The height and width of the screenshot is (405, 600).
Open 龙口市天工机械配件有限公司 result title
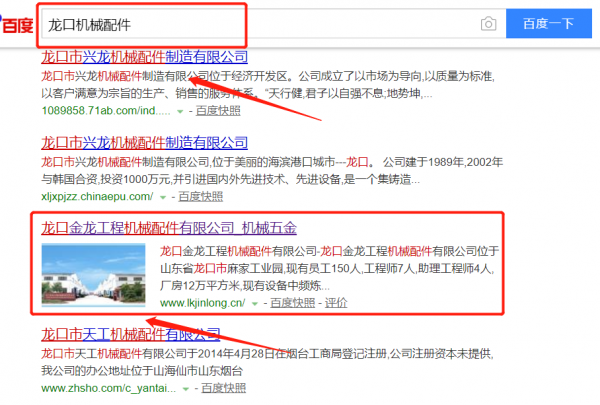pyautogui.click(x=130, y=333)
